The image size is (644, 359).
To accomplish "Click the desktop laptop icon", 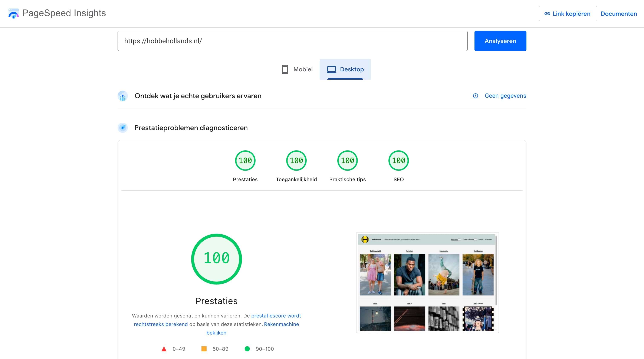I will pos(332,69).
